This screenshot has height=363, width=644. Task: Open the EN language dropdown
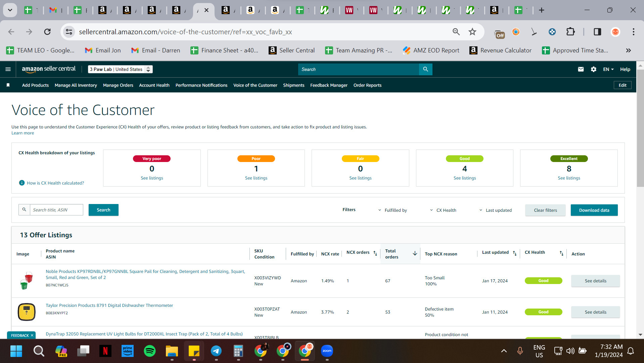coord(608,69)
